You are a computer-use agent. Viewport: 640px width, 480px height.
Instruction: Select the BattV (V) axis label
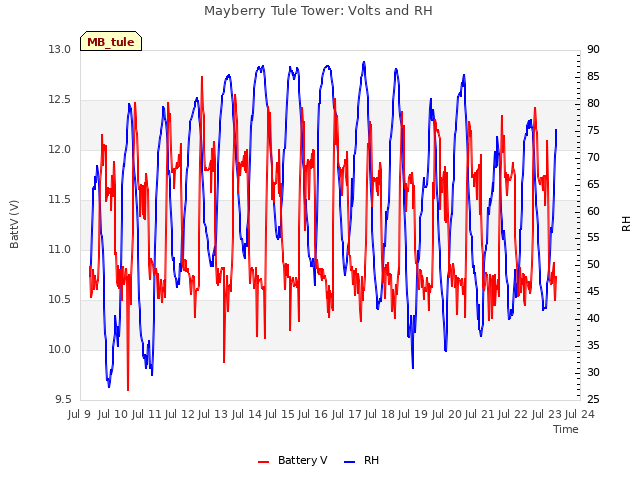click(14, 224)
